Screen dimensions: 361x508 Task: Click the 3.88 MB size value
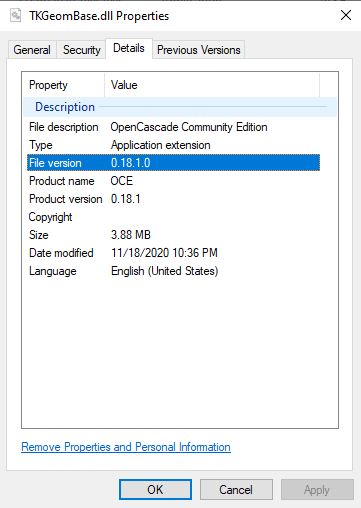click(x=131, y=235)
